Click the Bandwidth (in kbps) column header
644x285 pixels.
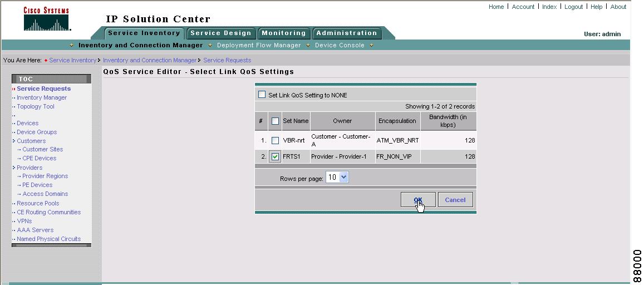coord(448,121)
